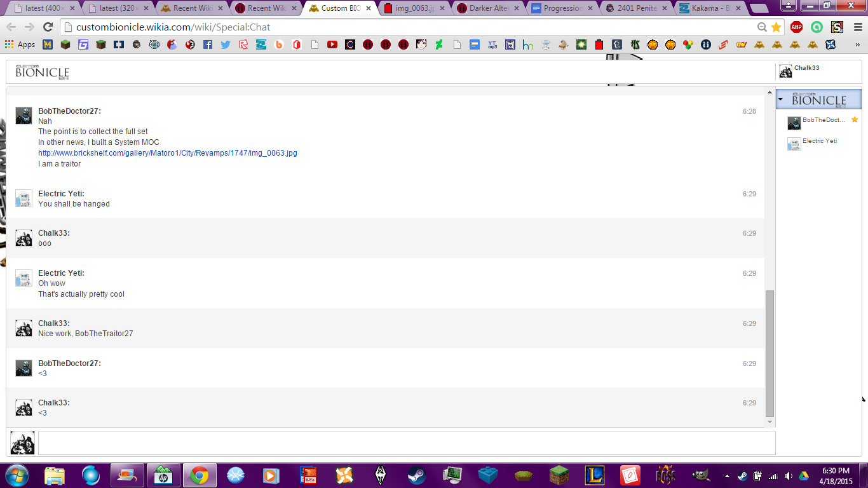Launch Minecraft from the taskbar
Viewport: 868px width, 488px height.
point(559,475)
